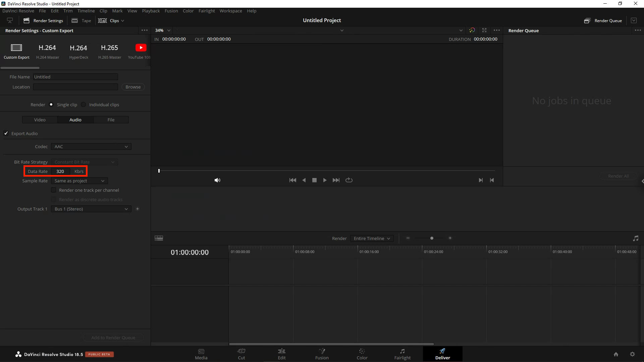Click the Browse location button
Image resolution: width=644 pixels, height=362 pixels.
pos(133,87)
